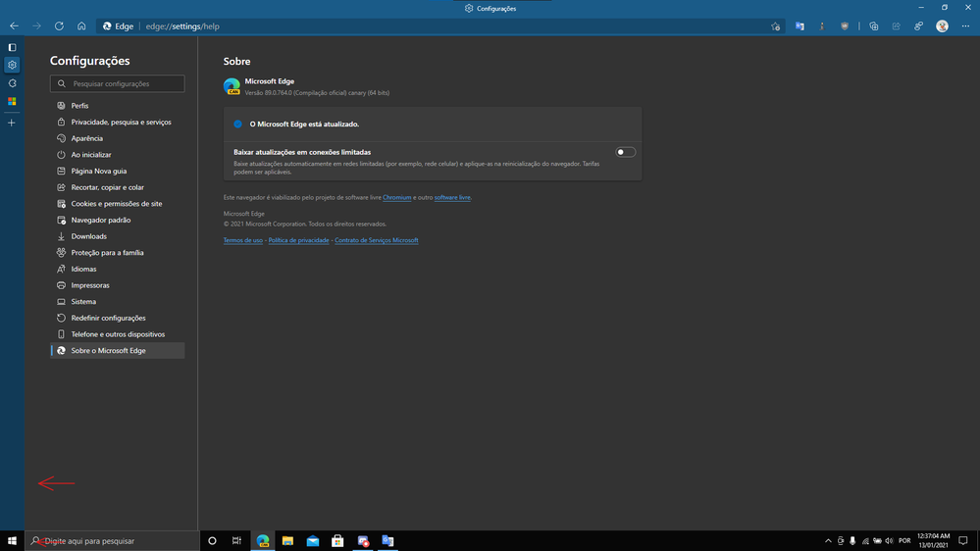Open Cortana circle icon in the taskbar

(x=212, y=541)
